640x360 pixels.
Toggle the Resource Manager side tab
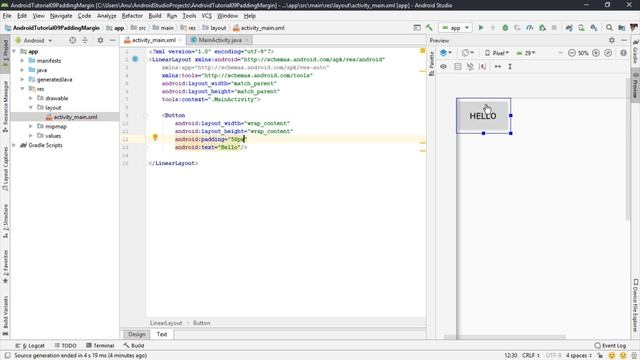(5, 107)
